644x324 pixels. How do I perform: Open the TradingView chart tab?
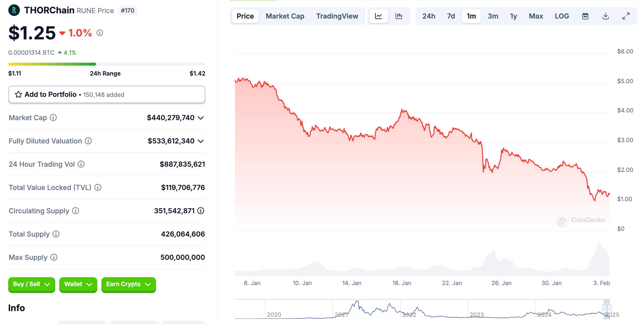tap(337, 16)
